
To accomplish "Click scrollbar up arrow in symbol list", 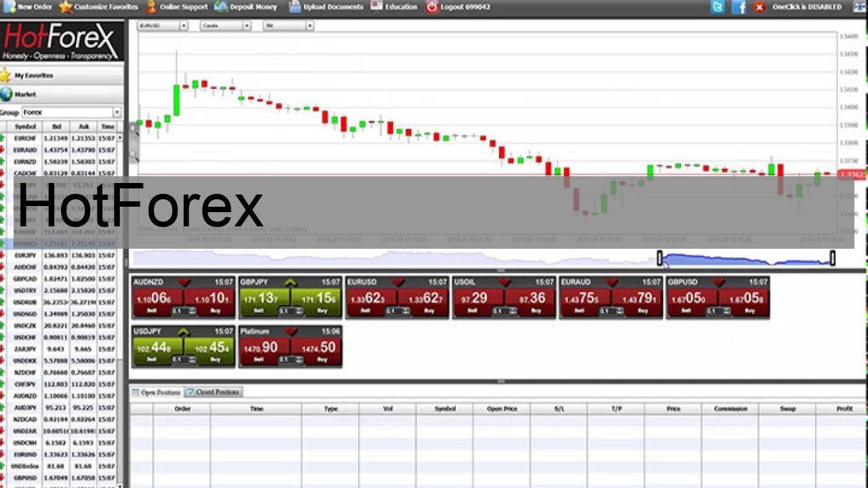I will (x=121, y=138).
